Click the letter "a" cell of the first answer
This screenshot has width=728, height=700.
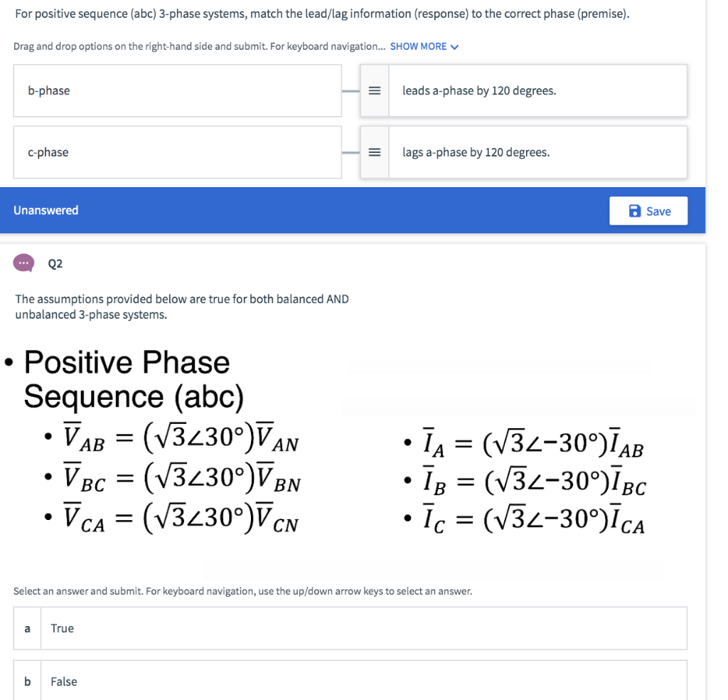[x=26, y=628]
